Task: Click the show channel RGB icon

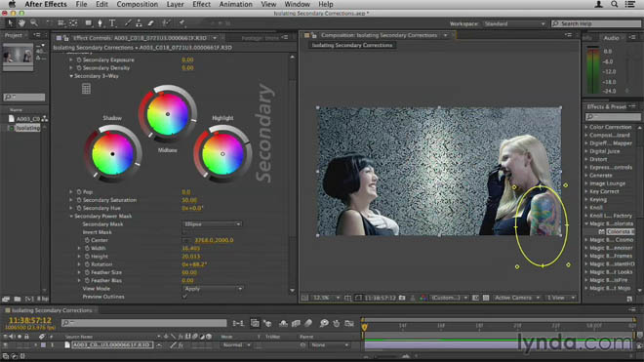Action: tap(423, 298)
